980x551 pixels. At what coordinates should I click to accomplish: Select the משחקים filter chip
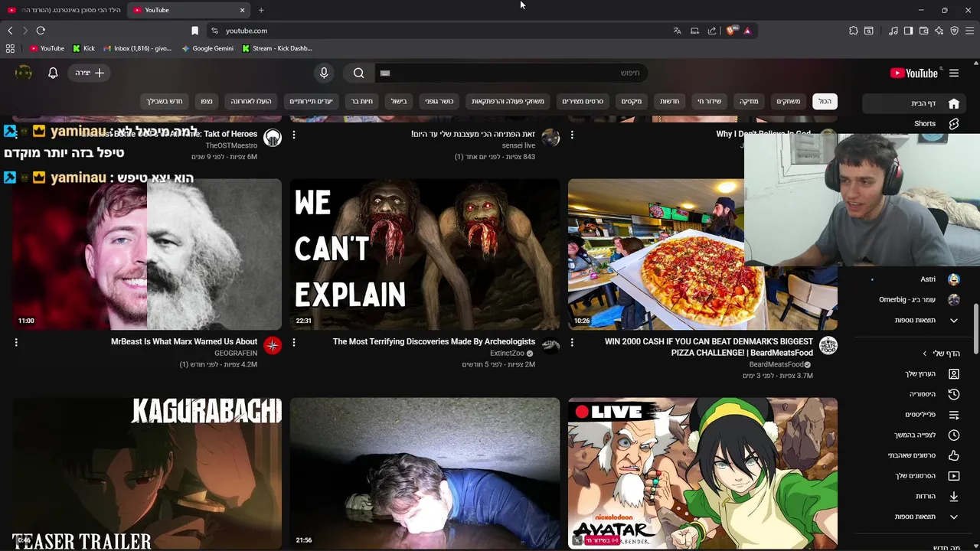tap(788, 101)
